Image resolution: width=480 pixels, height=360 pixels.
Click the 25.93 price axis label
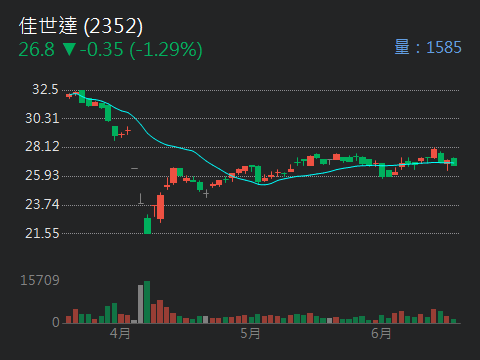click(x=42, y=175)
